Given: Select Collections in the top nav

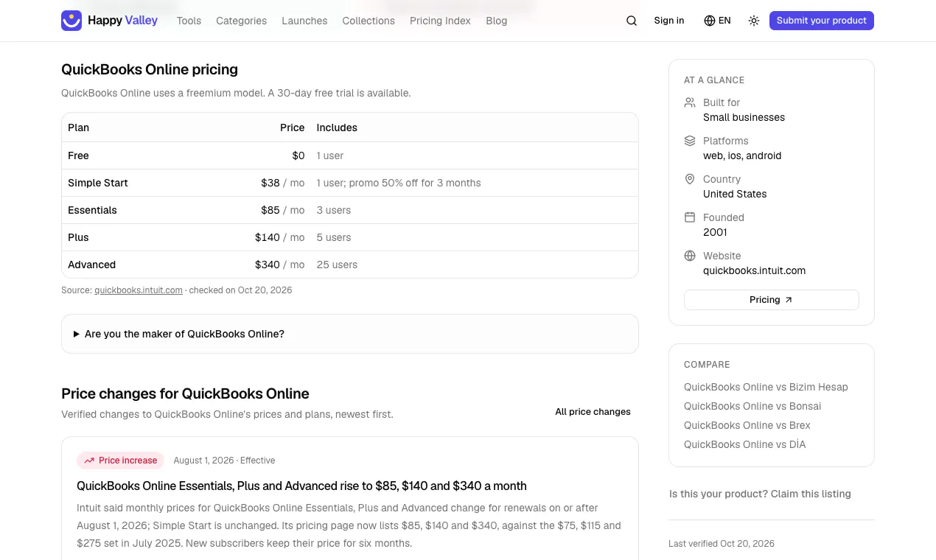Looking at the screenshot, I should click(369, 21).
